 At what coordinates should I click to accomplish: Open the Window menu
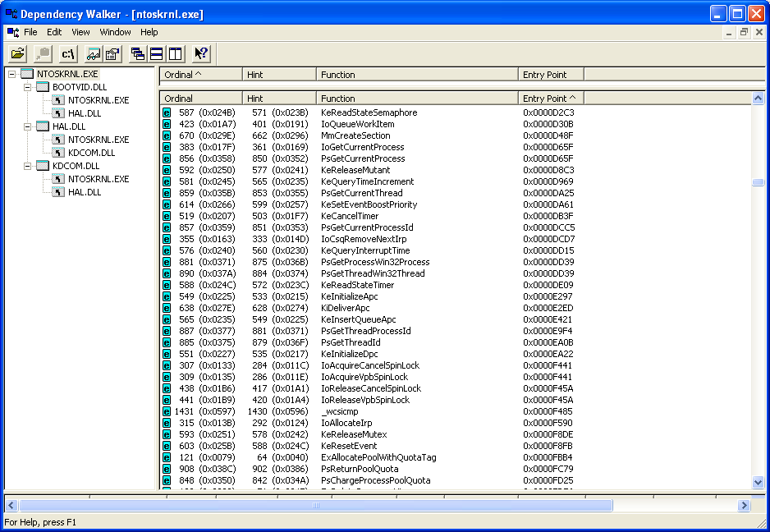(x=115, y=32)
